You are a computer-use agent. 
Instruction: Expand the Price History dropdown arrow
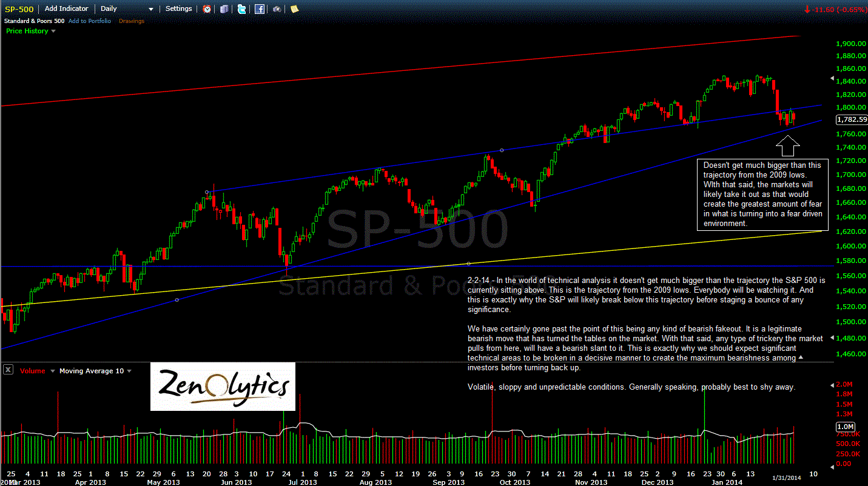pyautogui.click(x=53, y=32)
